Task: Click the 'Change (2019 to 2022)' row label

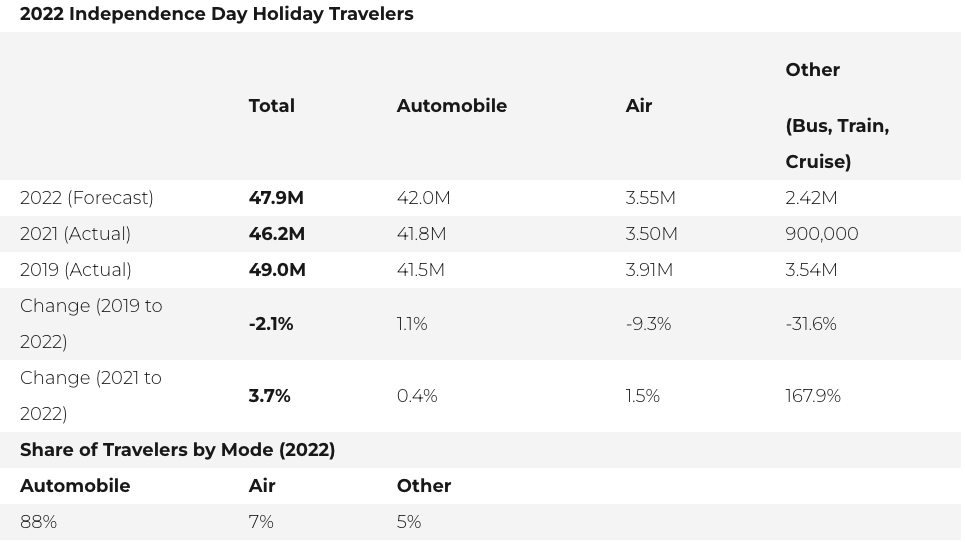Action: click(x=91, y=324)
